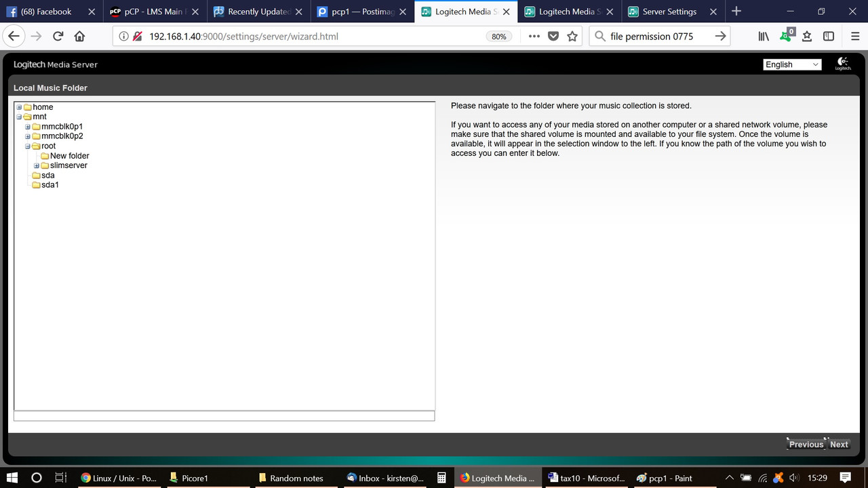Select the slimserver folder
The image size is (868, 488).
point(68,165)
